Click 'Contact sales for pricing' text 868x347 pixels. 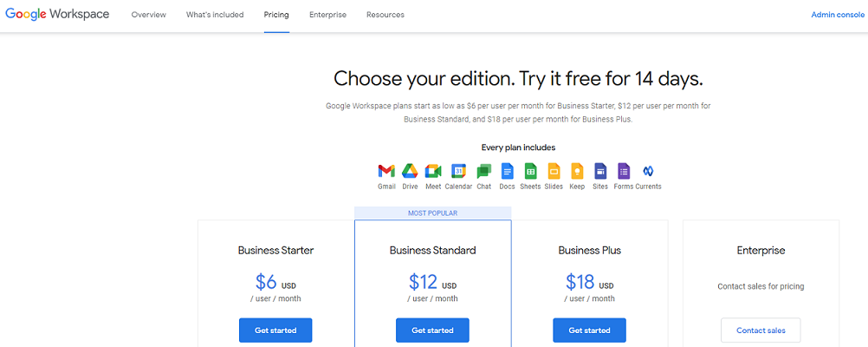click(x=761, y=286)
